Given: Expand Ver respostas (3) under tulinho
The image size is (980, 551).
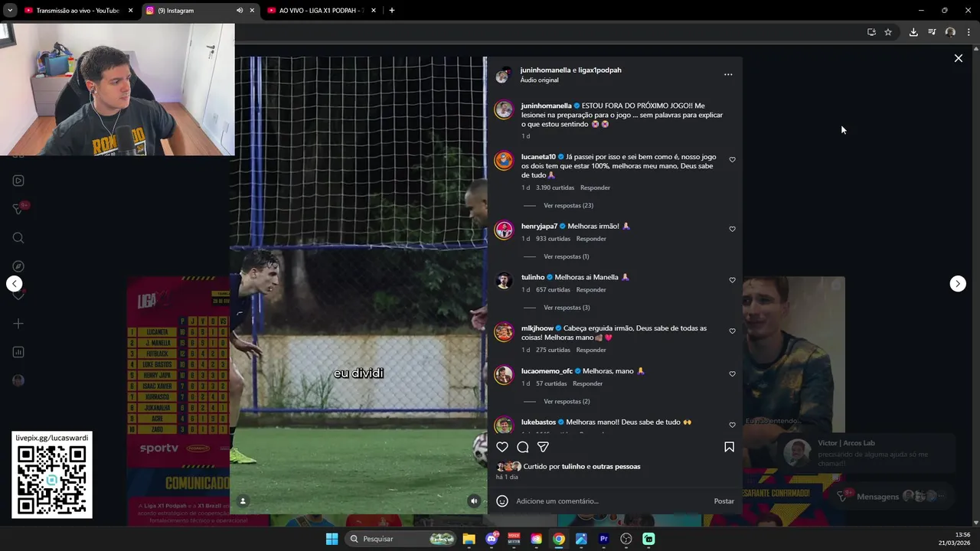Looking at the screenshot, I should click(x=567, y=308).
